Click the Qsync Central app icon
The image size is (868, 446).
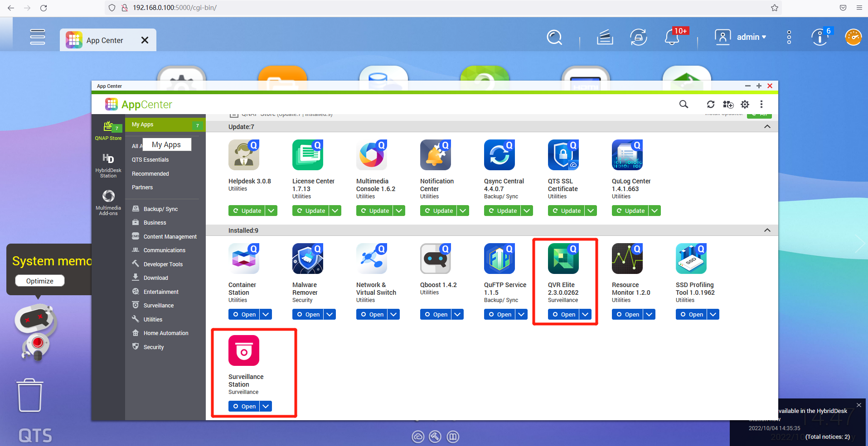[499, 155]
